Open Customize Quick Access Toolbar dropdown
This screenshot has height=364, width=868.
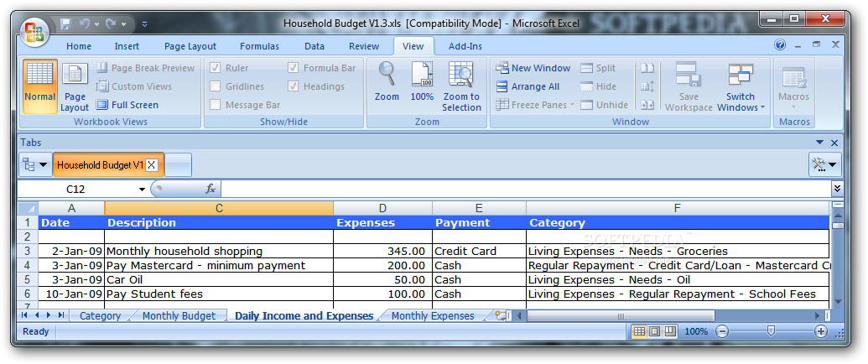point(144,23)
